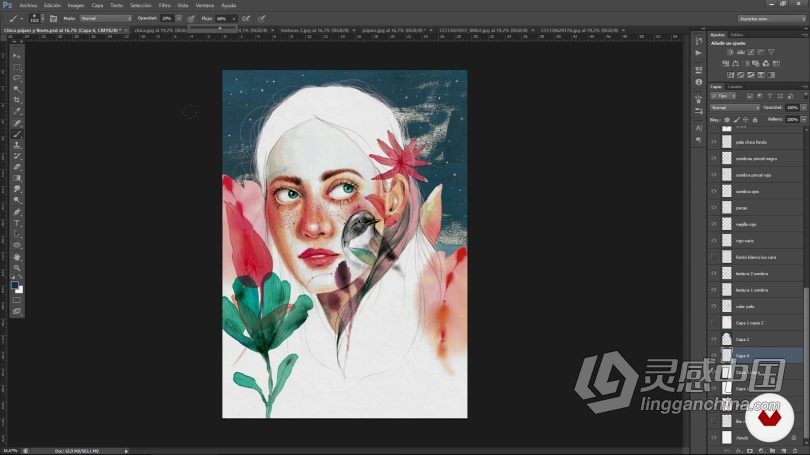Hide the 'textura 2 sombra' layer
This screenshot has width=810, height=455.
coord(714,274)
